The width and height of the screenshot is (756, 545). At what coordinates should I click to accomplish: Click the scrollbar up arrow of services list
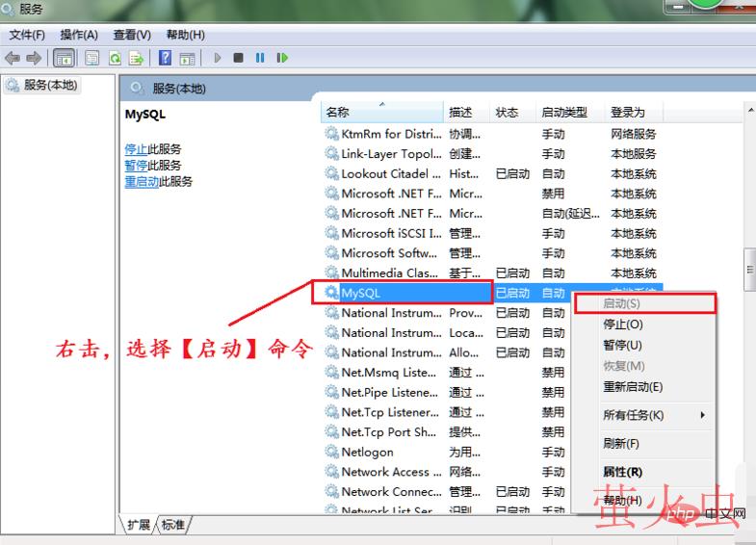[x=750, y=111]
